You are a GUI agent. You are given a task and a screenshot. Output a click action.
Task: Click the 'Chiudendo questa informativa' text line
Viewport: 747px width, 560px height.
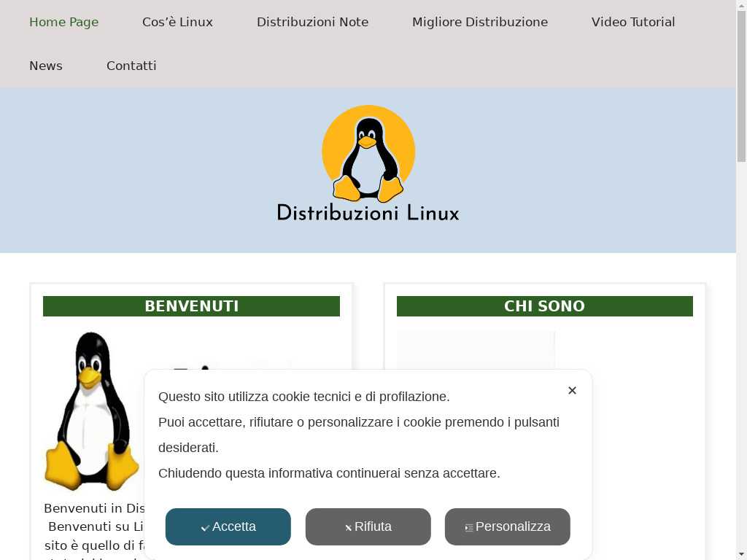coord(329,473)
